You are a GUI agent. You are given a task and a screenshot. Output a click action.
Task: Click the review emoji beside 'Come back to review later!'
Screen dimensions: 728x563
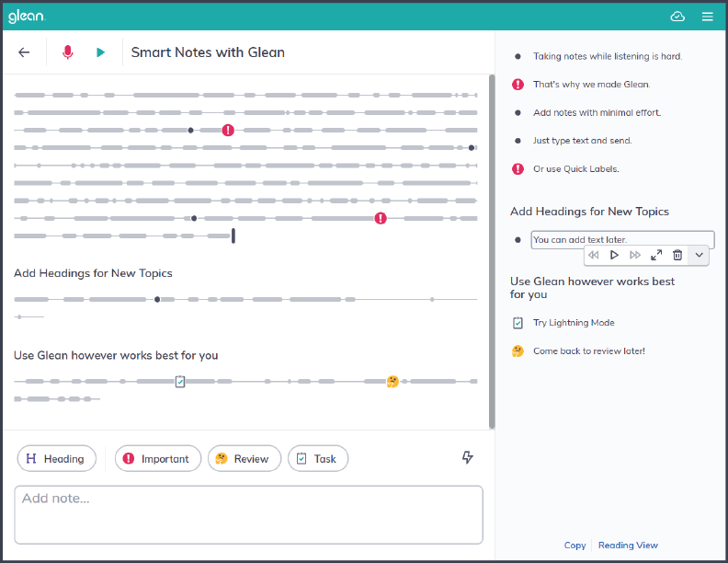coord(518,351)
